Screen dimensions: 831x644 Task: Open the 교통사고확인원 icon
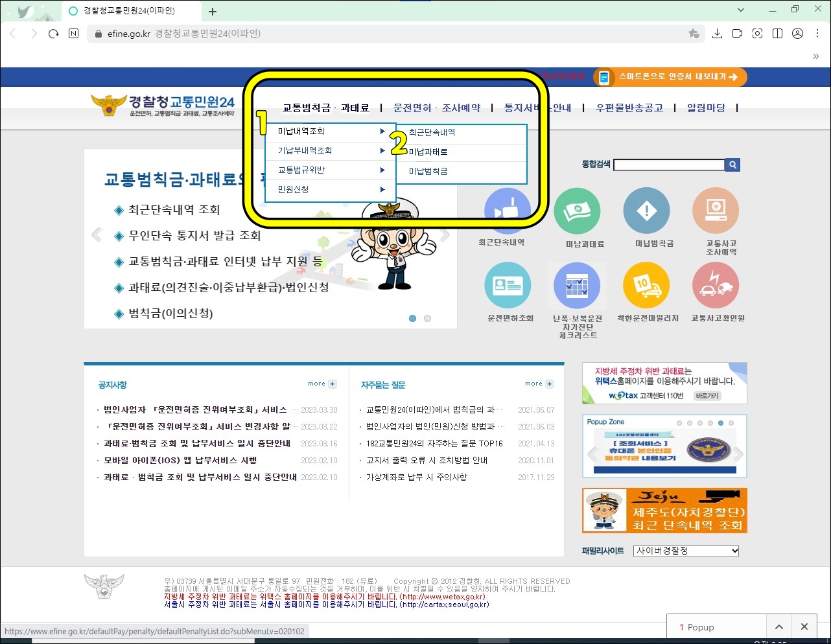pos(716,286)
